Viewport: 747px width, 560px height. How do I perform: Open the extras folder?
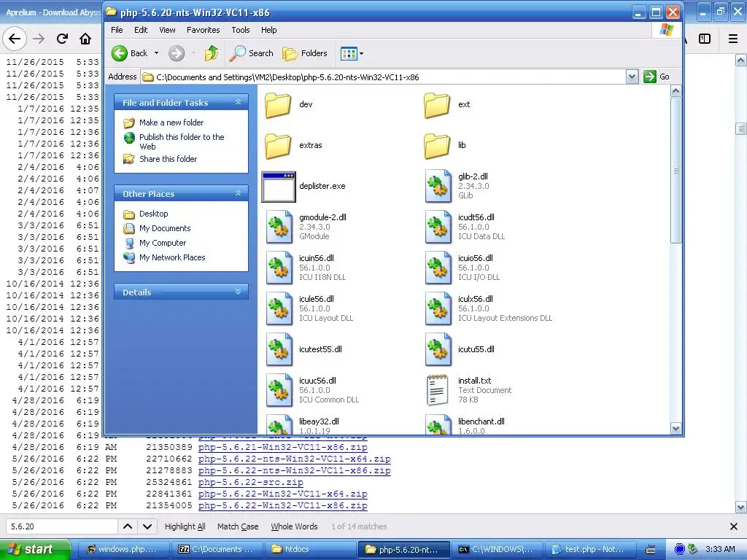pyautogui.click(x=278, y=146)
